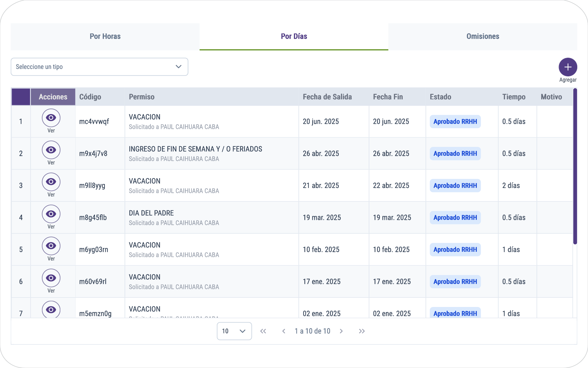Click the eye icon in row 7
Screen dimensions: 588x368
point(51,309)
